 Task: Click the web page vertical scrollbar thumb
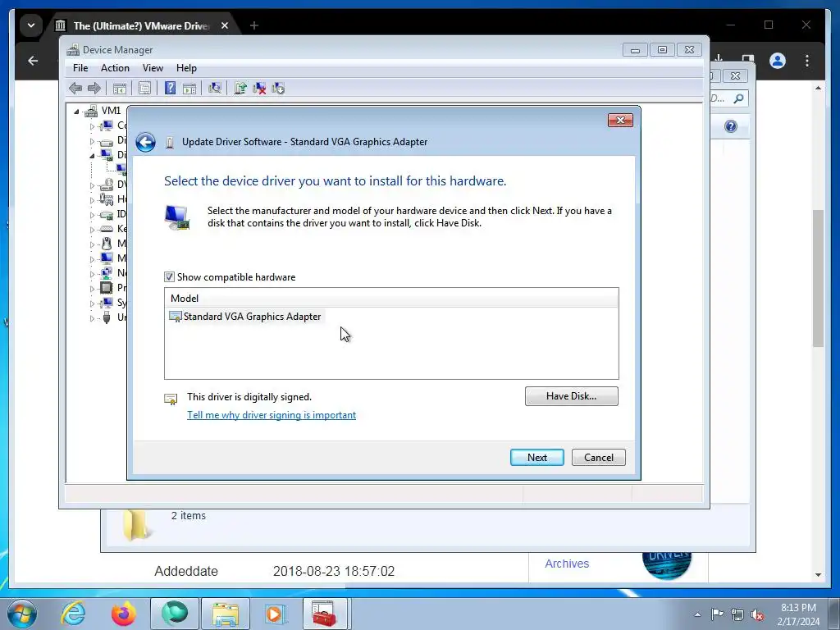[x=818, y=279]
